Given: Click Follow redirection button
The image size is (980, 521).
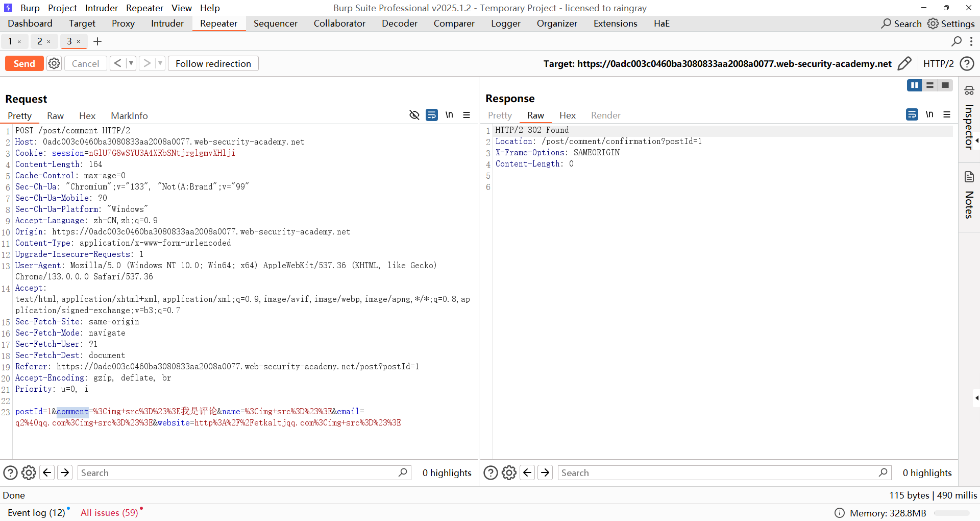Looking at the screenshot, I should click(213, 63).
